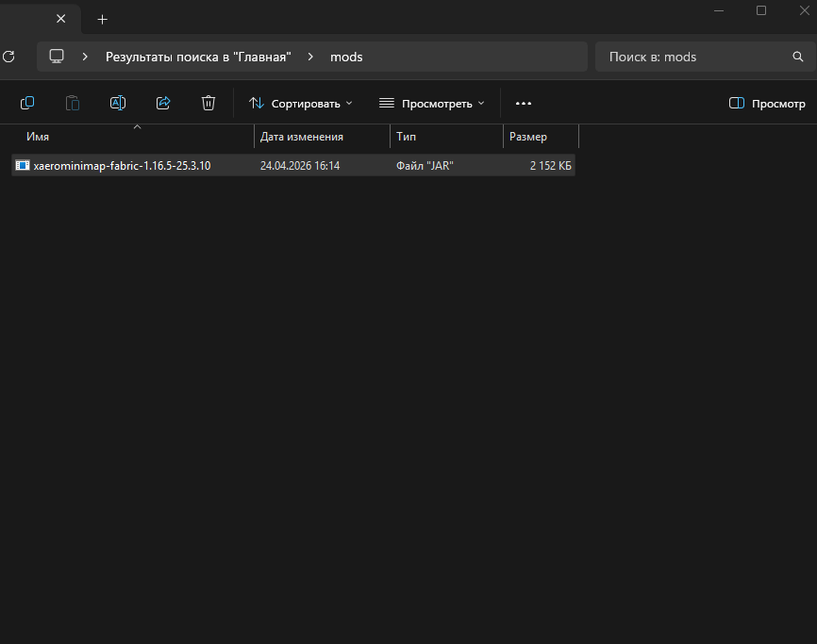The image size is (817, 644).
Task: Click the magnifier search icon
Action: (x=797, y=57)
